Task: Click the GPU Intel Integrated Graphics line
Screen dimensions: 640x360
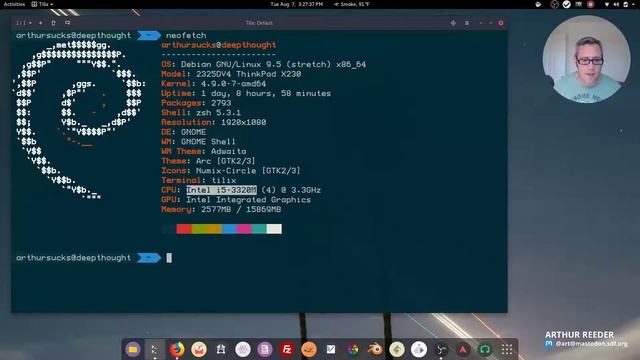Action: point(236,200)
